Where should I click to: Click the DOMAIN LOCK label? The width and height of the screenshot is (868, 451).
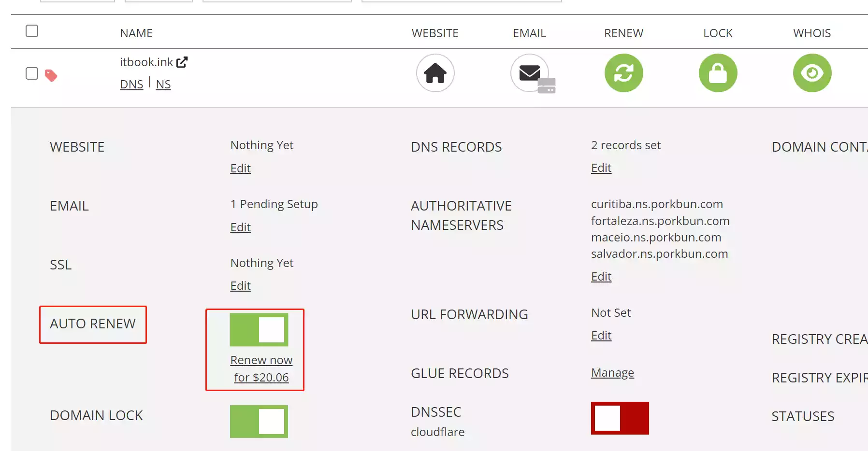click(x=96, y=415)
